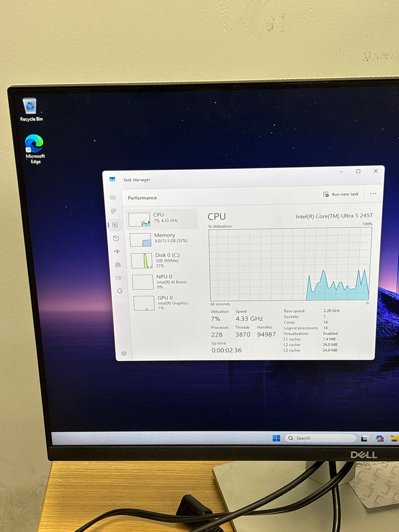Image resolution: width=399 pixels, height=532 pixels.
Task: Click the Performance page heading
Action: click(x=142, y=198)
